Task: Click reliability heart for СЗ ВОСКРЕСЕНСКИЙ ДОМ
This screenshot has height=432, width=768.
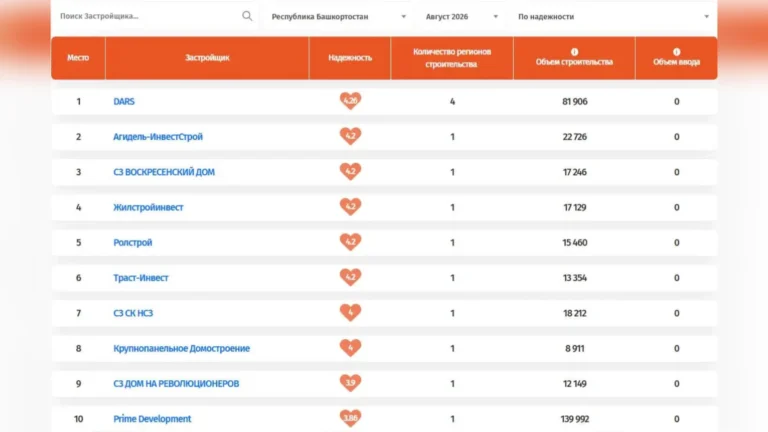Action: tap(350, 171)
